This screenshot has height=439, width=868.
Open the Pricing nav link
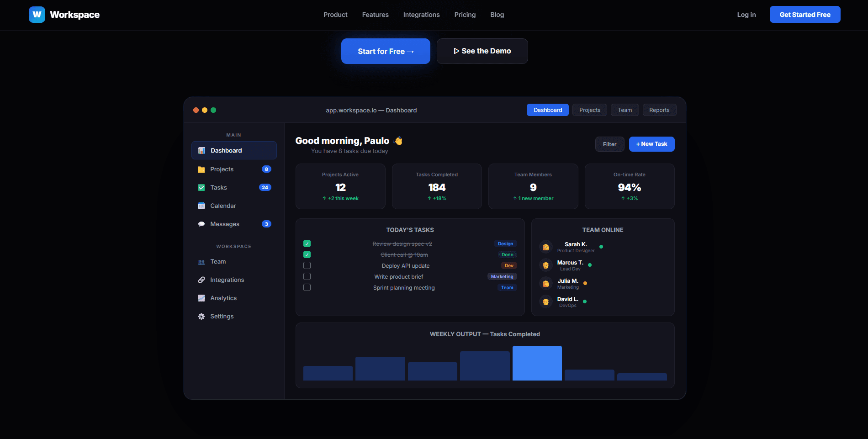[465, 15]
